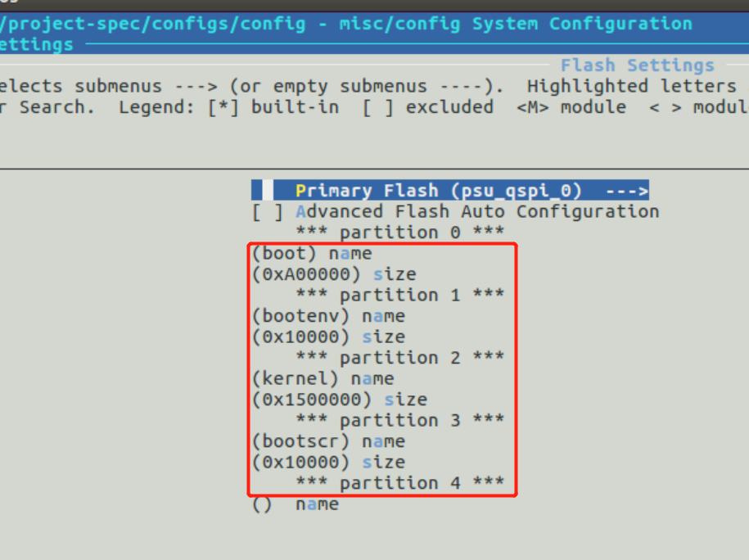Select the bootscr partition name entry
This screenshot has width=749, height=560.
(327, 440)
